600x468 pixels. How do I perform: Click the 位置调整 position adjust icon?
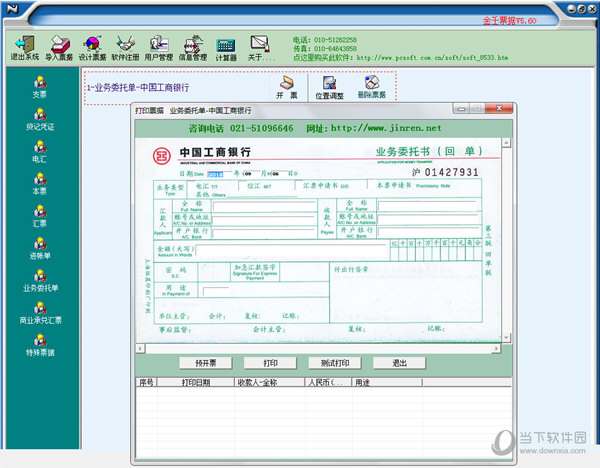tap(329, 88)
